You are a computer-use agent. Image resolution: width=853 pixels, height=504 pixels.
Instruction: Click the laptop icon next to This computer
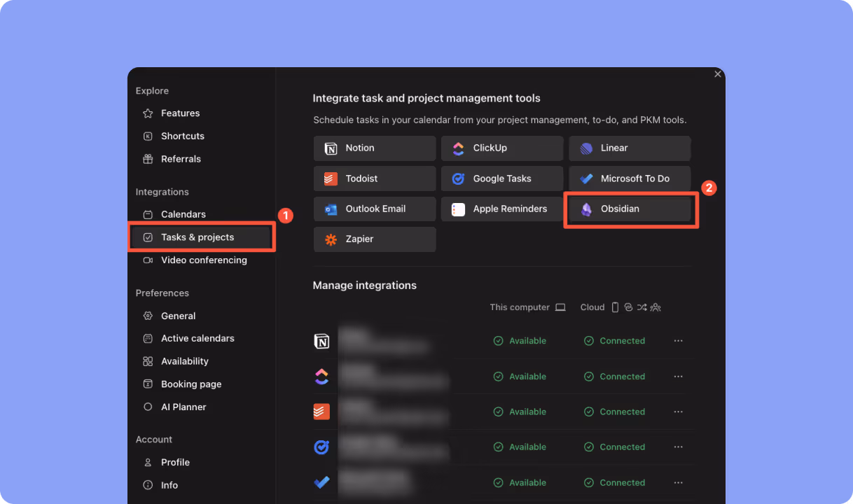pyautogui.click(x=560, y=307)
